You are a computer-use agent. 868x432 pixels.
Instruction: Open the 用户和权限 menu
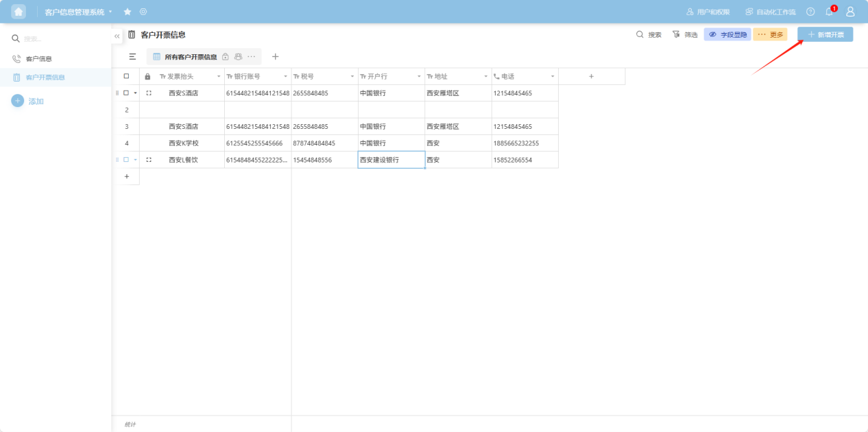[x=708, y=11]
